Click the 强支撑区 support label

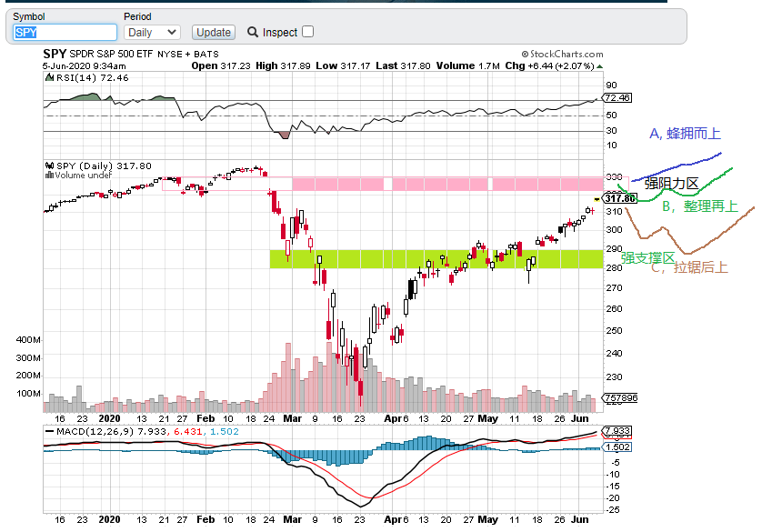pos(647,257)
